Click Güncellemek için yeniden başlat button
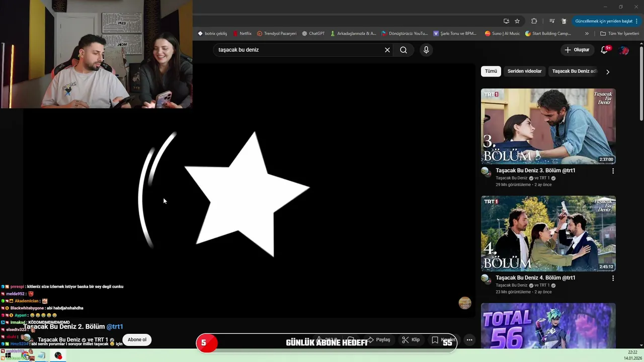The height and width of the screenshot is (362, 644). tap(606, 21)
